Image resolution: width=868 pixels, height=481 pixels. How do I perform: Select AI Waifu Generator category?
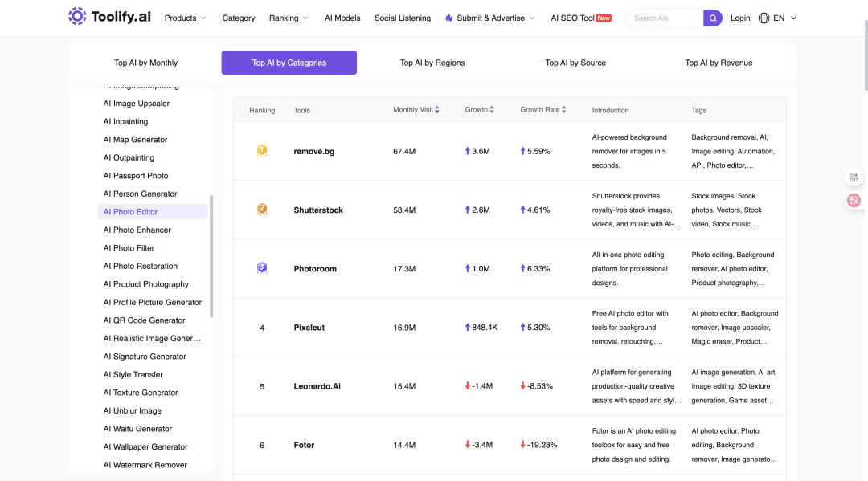pyautogui.click(x=137, y=429)
